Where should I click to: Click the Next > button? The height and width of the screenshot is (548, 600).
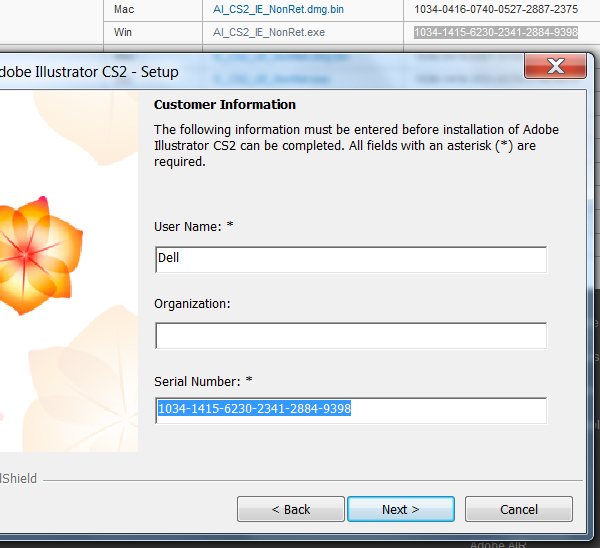coord(401,509)
